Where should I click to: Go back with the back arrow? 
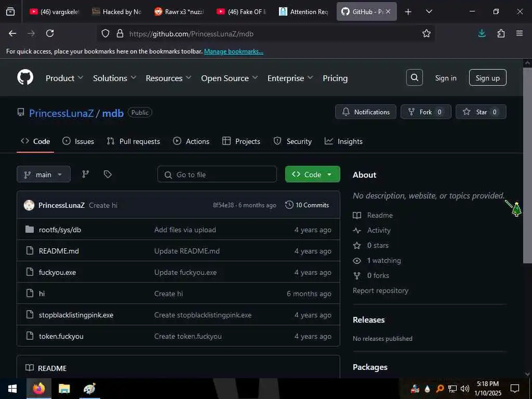pyautogui.click(x=12, y=33)
